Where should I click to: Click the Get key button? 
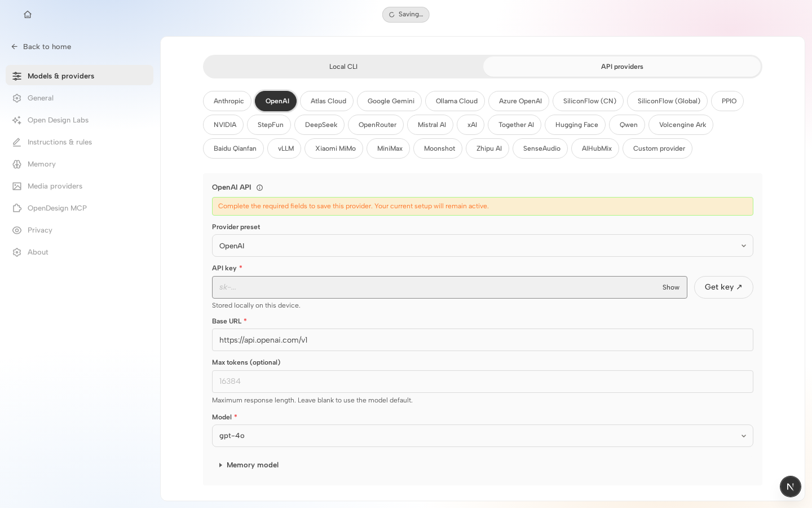click(723, 287)
